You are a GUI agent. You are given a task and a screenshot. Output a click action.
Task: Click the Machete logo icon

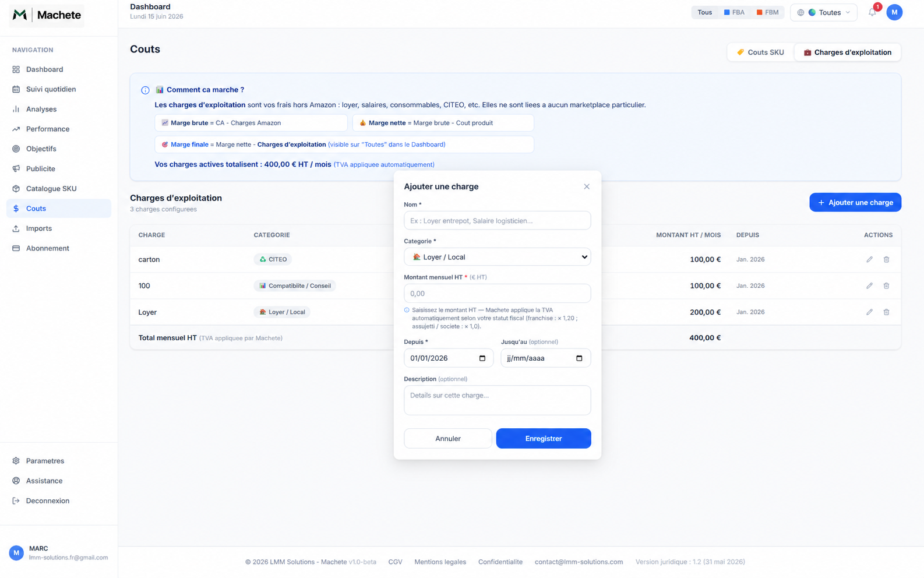pos(20,15)
